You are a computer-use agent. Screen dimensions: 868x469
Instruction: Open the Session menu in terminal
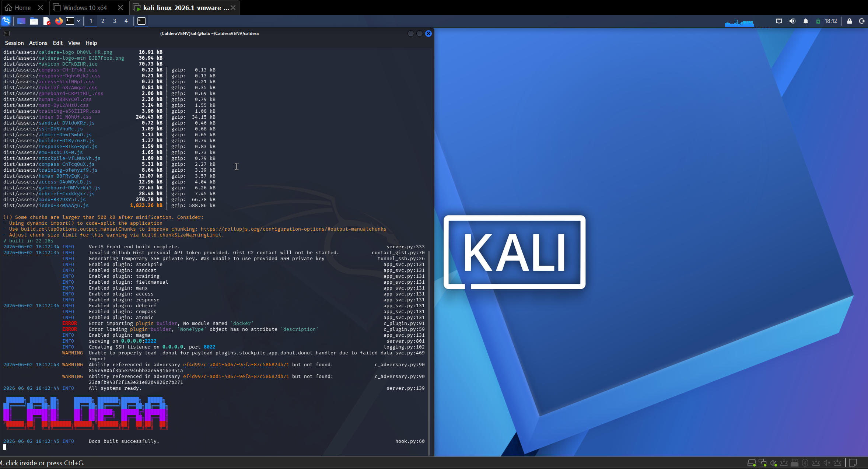click(x=14, y=43)
